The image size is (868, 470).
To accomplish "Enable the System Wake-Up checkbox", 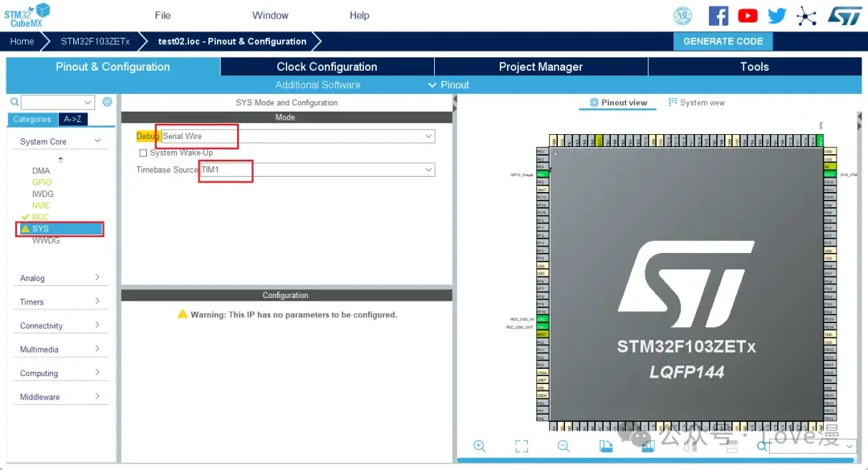I will click(143, 153).
